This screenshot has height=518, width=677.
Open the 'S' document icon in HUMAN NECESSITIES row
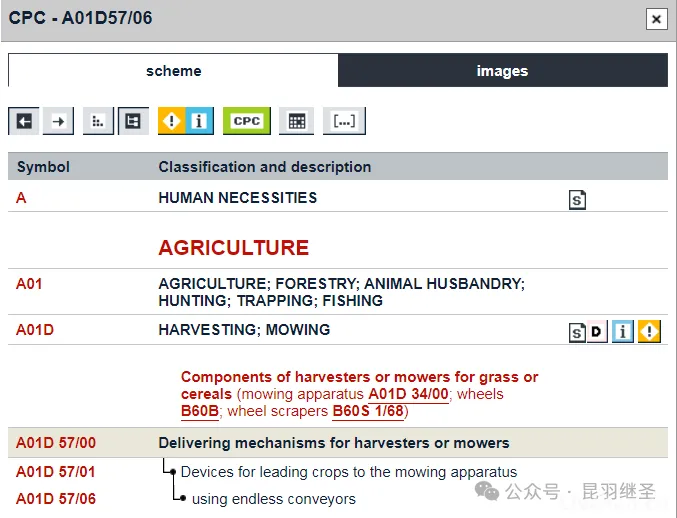(577, 199)
